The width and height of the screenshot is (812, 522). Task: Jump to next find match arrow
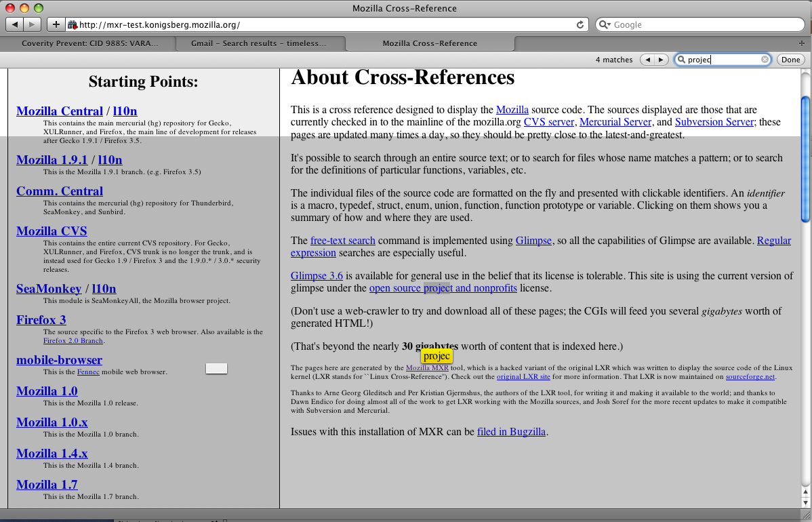(x=661, y=60)
